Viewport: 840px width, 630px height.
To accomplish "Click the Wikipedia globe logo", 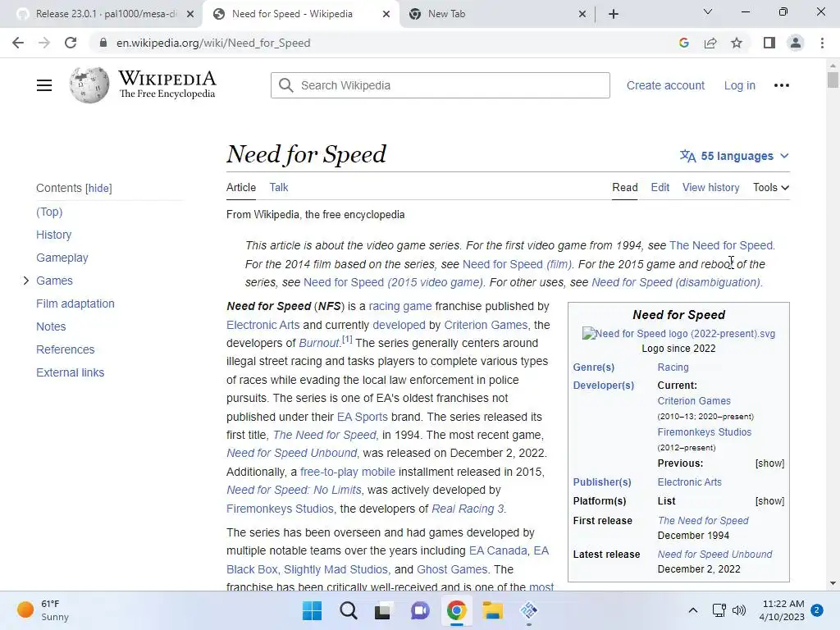I will pos(89,85).
